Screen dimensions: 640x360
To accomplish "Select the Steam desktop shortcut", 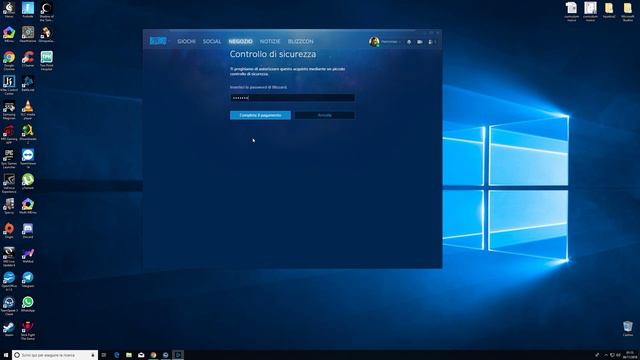I will [9, 329].
